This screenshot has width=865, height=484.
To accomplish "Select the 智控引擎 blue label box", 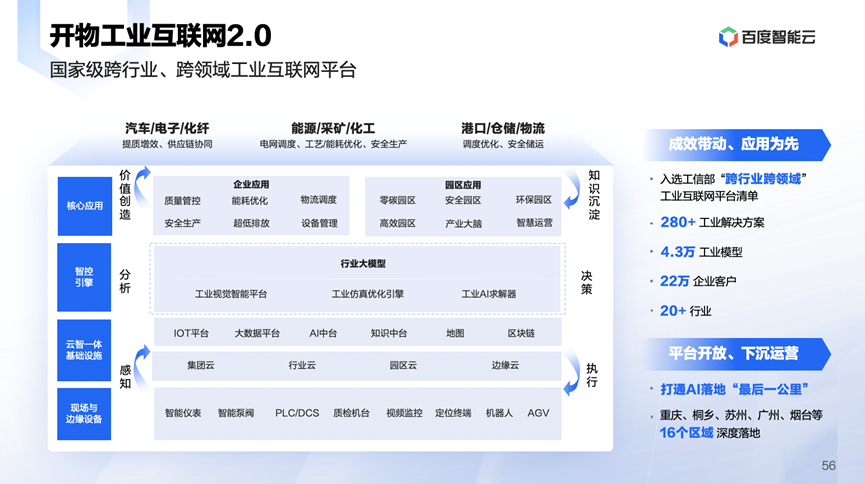I will pyautogui.click(x=84, y=276).
